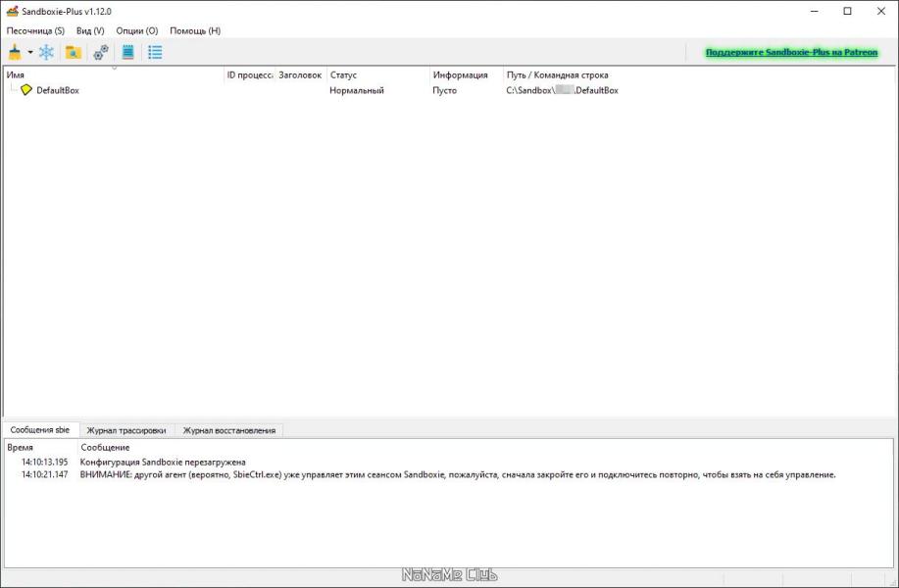Open the Опции (O) menu
Image resolution: width=899 pixels, height=588 pixels.
coord(137,31)
